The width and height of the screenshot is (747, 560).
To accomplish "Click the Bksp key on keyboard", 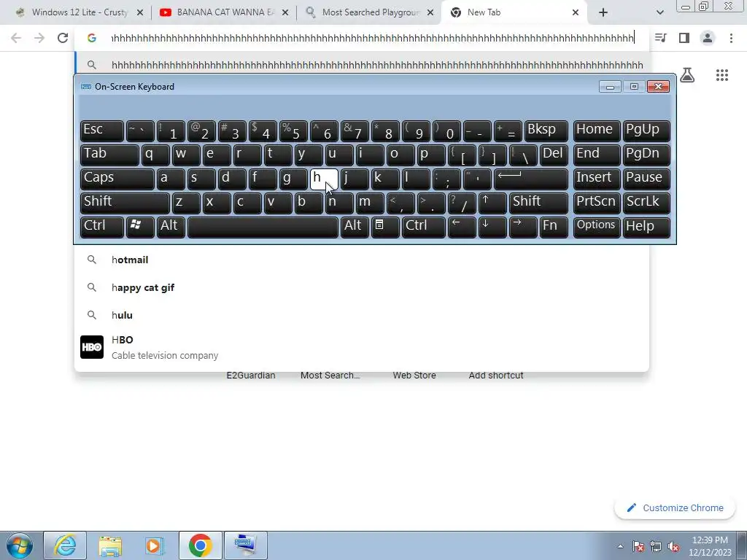I will pos(546,131).
